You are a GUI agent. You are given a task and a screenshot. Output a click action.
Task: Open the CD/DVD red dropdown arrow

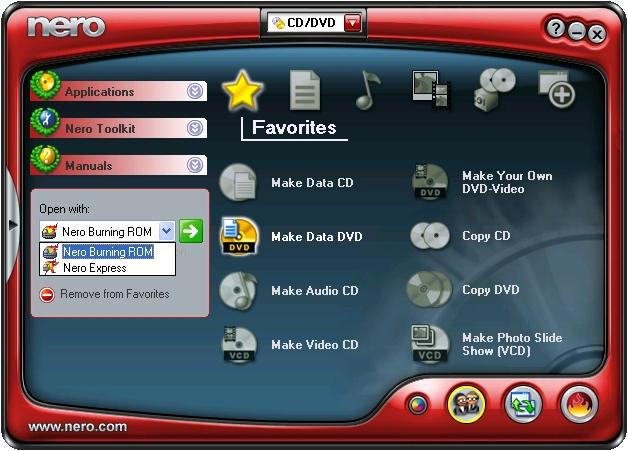352,23
